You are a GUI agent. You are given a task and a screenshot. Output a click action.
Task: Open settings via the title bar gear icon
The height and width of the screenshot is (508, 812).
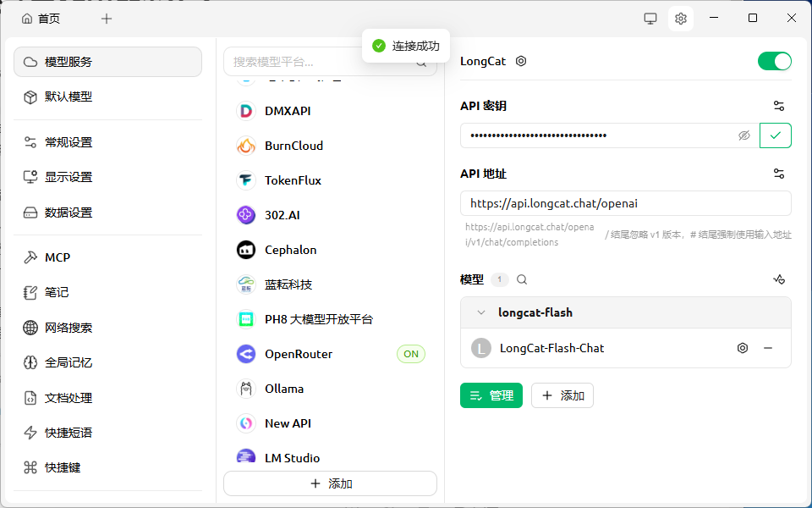pos(680,19)
